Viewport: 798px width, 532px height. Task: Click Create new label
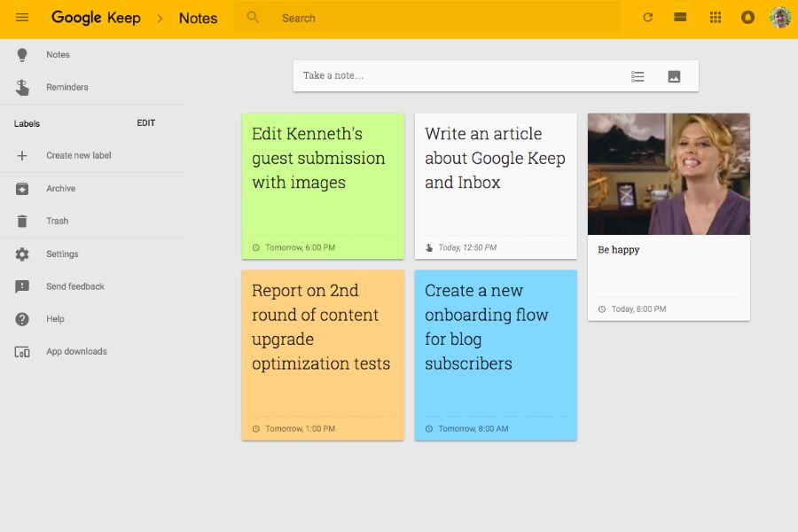click(x=78, y=156)
